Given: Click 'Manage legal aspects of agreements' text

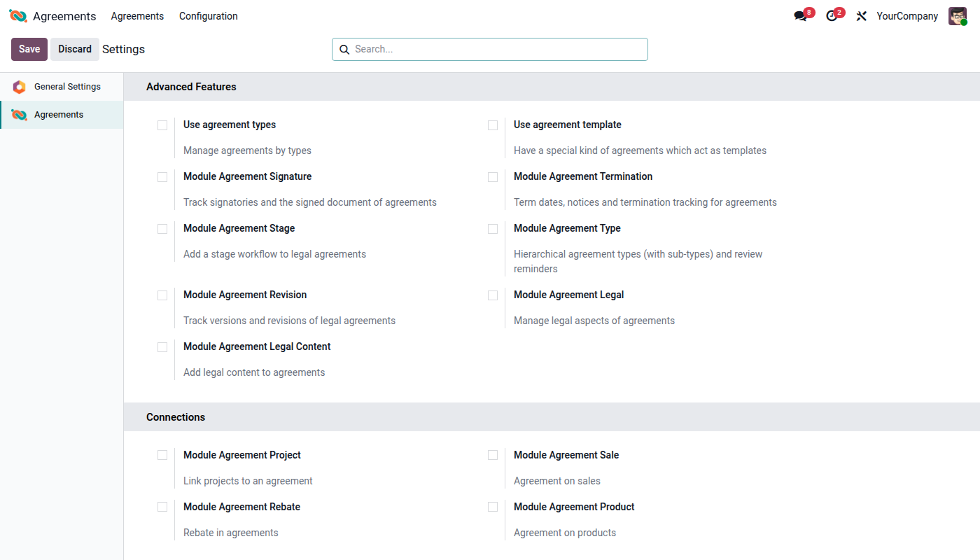Looking at the screenshot, I should 594,321.
